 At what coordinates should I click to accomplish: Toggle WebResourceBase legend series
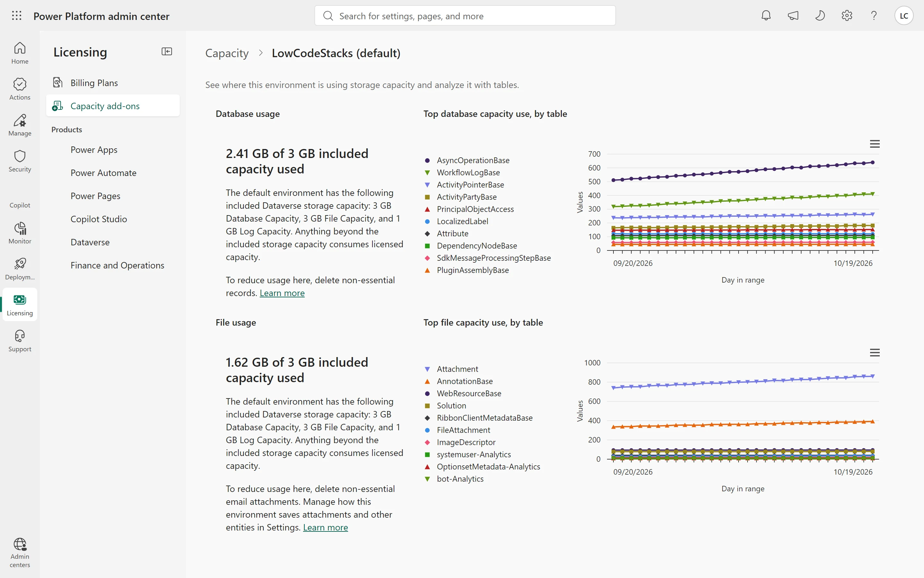[463, 393]
